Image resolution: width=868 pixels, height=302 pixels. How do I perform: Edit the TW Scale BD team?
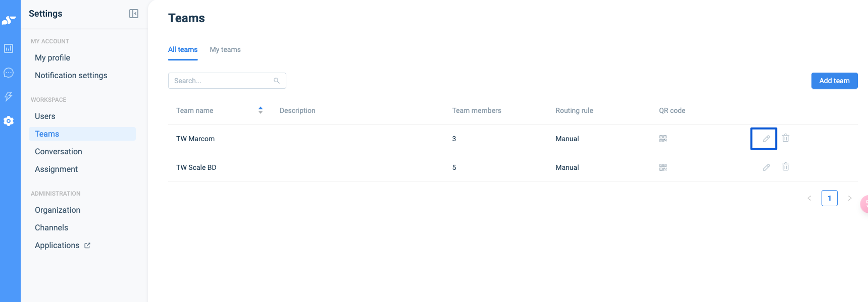766,167
